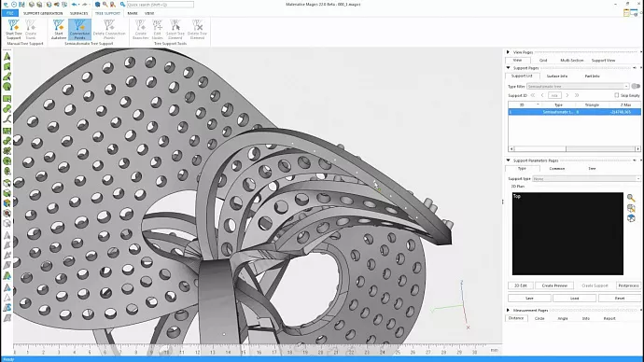The height and width of the screenshot is (362, 644).
Task: Switch to the MARK ribbon tab
Action: tap(133, 13)
